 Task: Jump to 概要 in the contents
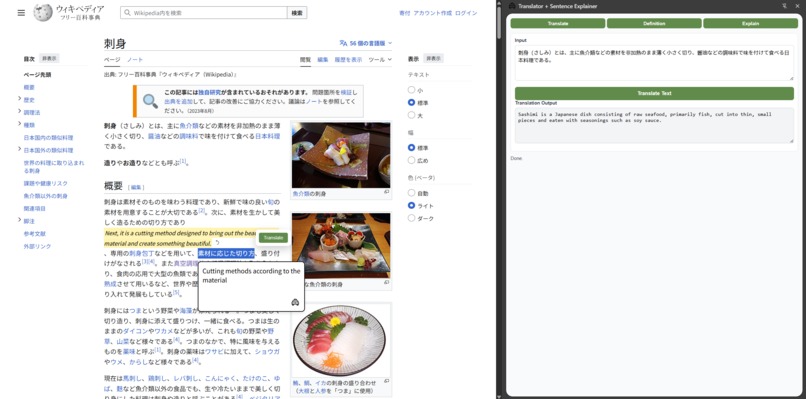tap(29, 87)
